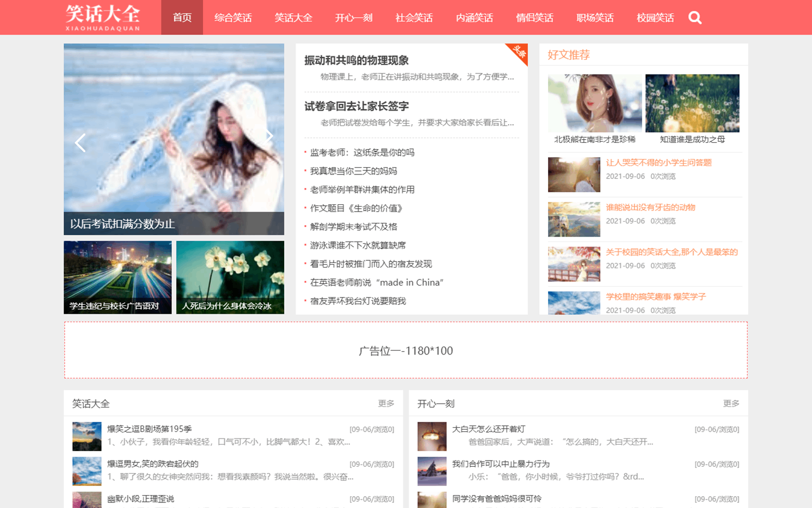Open 谁能说出没有牙齿的动物

tap(651, 208)
